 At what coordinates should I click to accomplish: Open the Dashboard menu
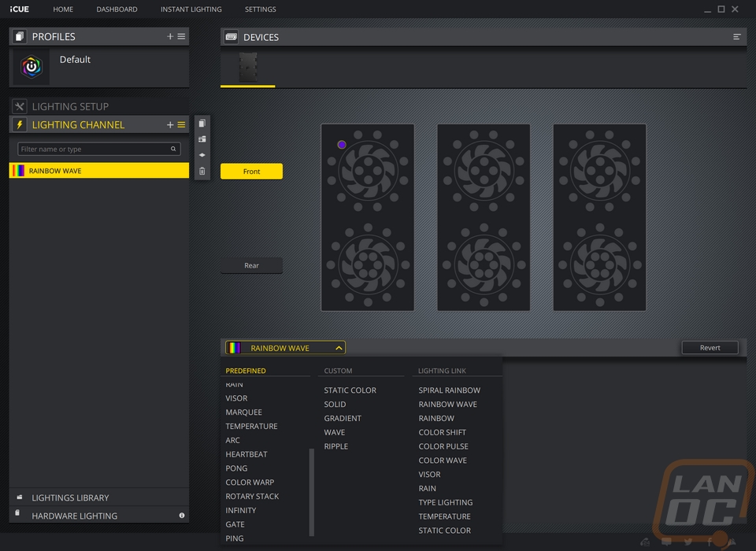click(117, 9)
